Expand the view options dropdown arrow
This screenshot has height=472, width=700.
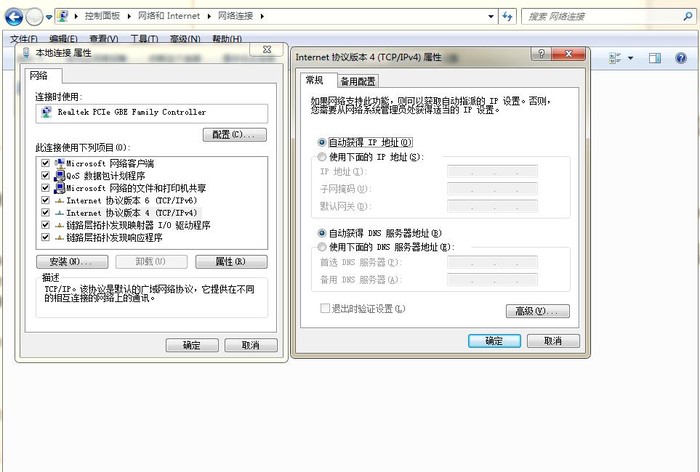click(x=630, y=59)
